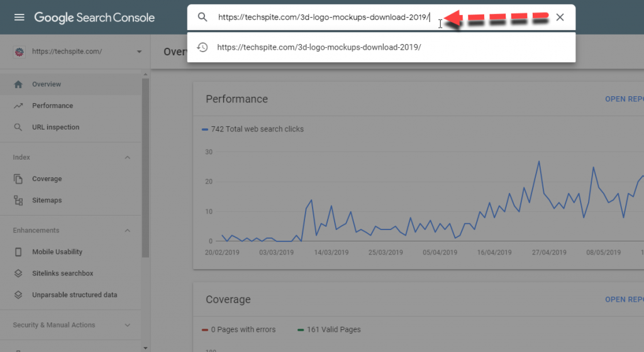Open the Performance report link in card
Image resolution: width=644 pixels, height=352 pixels.
point(625,99)
